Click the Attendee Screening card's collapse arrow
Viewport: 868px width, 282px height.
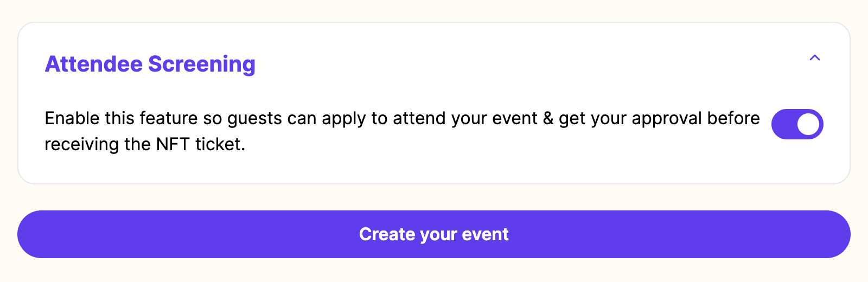[x=814, y=57]
